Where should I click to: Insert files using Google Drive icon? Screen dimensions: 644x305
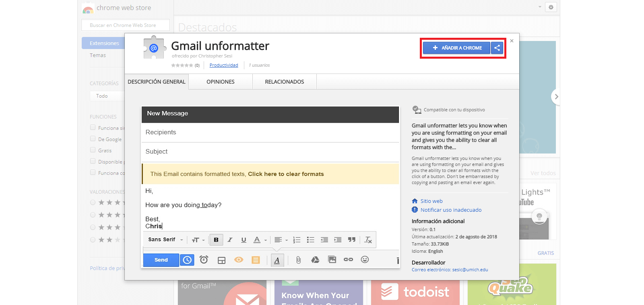tap(315, 260)
